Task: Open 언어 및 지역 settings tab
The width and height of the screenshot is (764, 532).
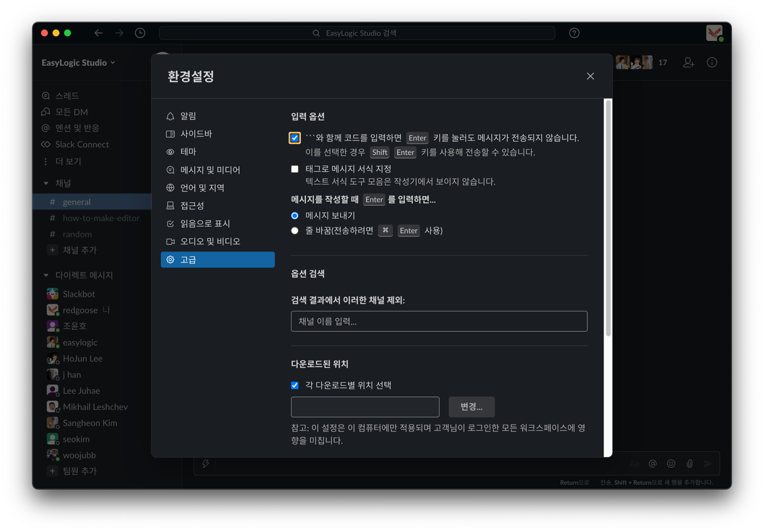Action: (218, 187)
